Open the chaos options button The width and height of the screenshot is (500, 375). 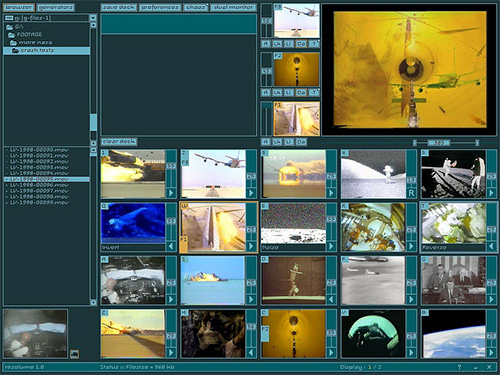[x=196, y=7]
